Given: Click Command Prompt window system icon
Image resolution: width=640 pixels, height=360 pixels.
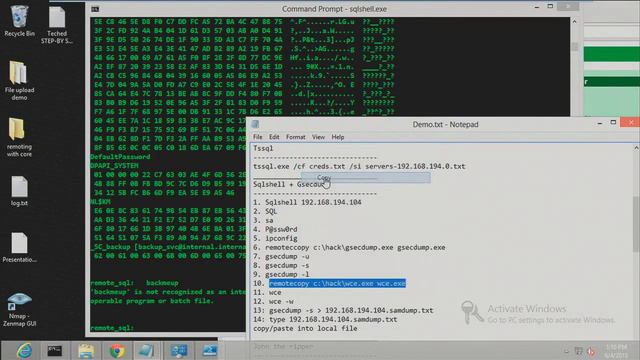Looking at the screenshot, I should [x=95, y=9].
